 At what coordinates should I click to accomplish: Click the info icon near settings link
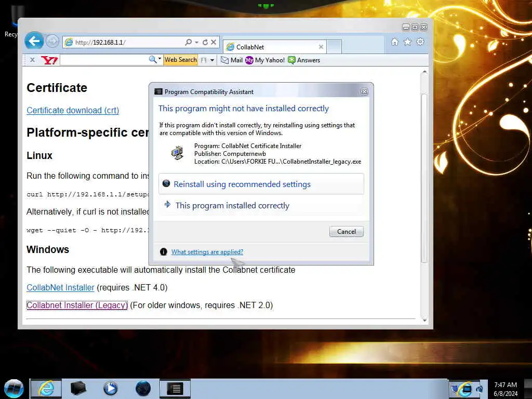tap(164, 252)
